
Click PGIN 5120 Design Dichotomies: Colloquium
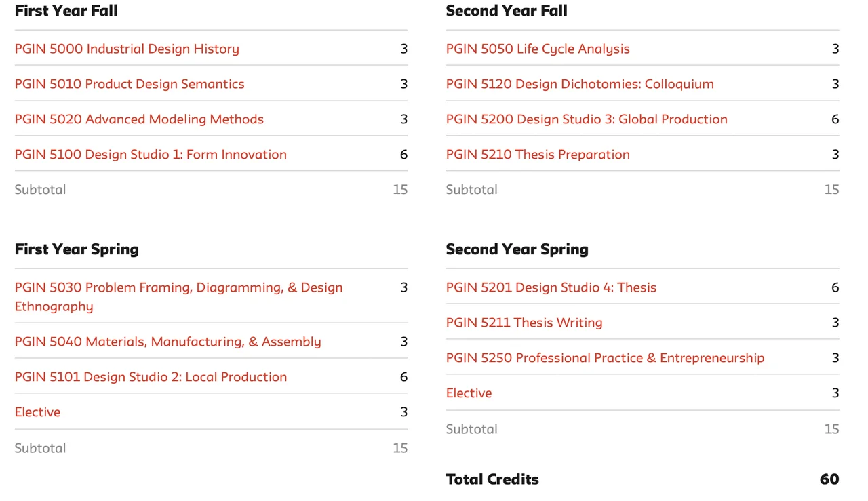point(580,84)
